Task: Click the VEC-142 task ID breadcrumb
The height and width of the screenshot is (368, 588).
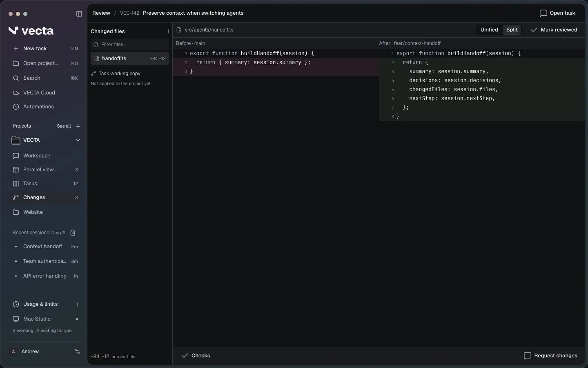Action: point(130,13)
